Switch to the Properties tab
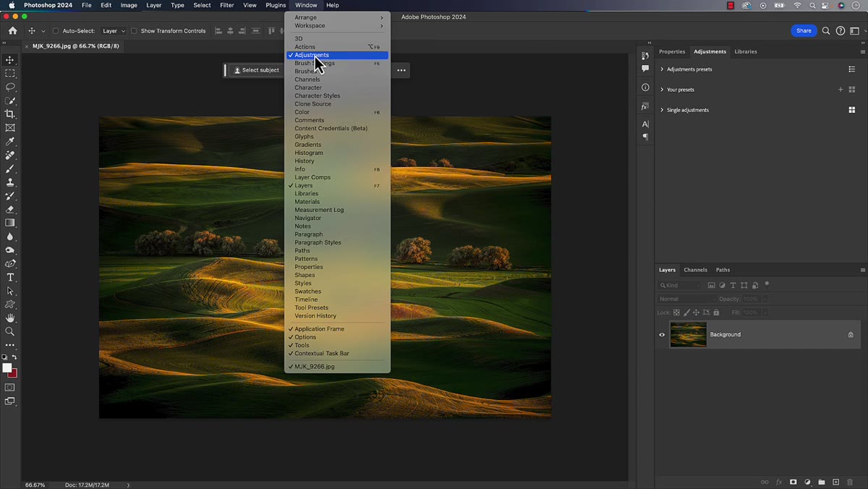Screen dimensions: 868x489 [672, 51]
